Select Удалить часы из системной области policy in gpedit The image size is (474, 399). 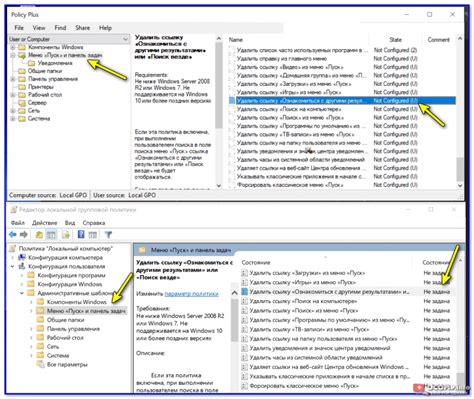tap(316, 358)
